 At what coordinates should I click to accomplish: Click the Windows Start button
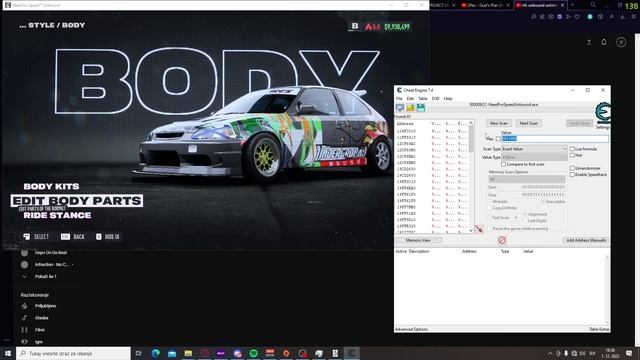(x=7, y=353)
